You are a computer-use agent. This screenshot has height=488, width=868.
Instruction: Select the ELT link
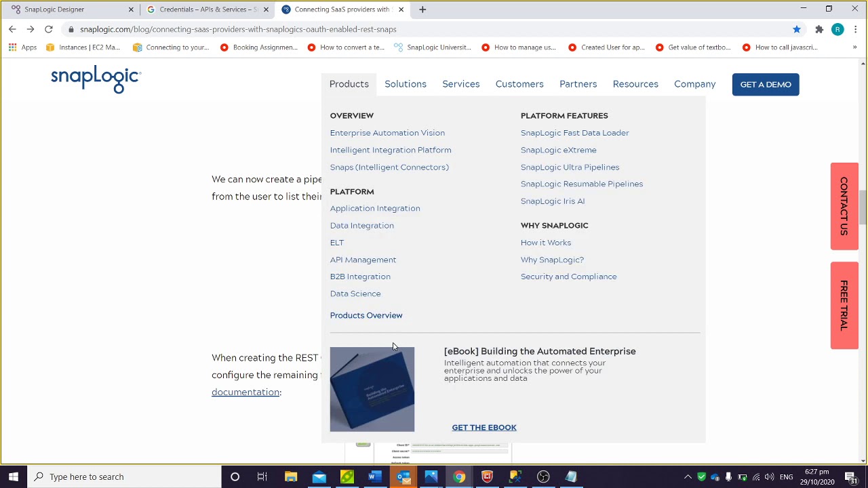click(337, 243)
